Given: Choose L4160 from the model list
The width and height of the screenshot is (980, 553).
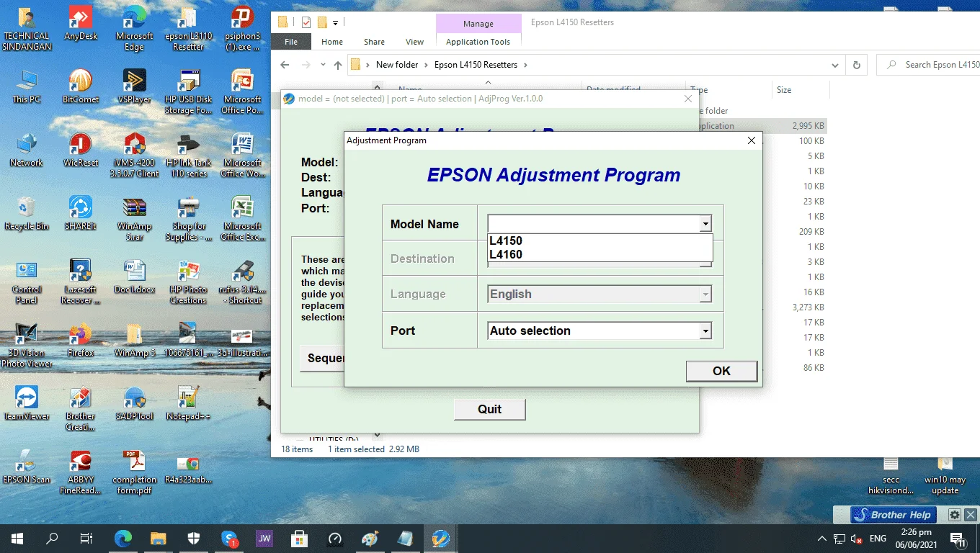Looking at the screenshot, I should click(x=600, y=254).
